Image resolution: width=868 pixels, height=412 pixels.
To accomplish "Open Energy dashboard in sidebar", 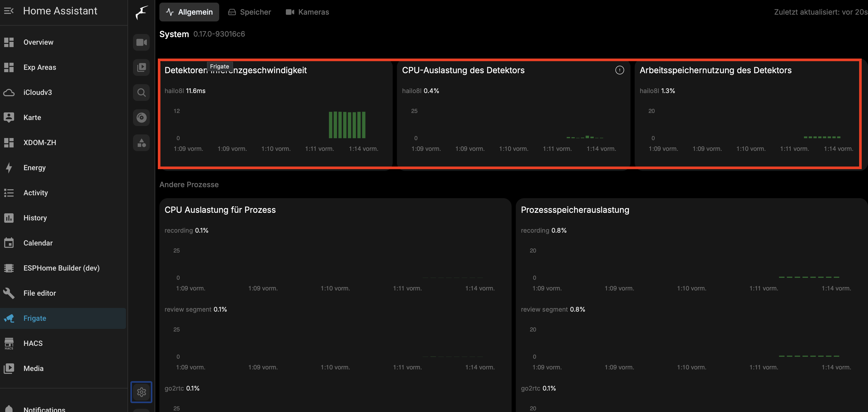I will click(x=34, y=168).
